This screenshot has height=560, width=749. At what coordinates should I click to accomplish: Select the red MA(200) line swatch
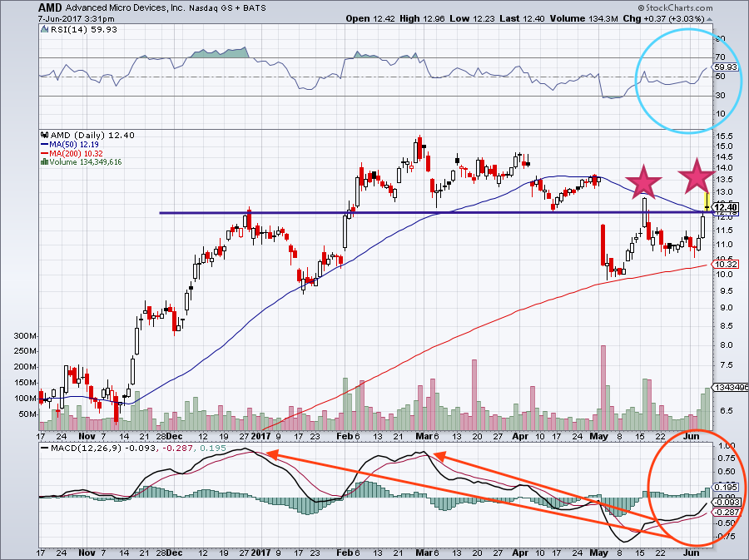(45, 153)
